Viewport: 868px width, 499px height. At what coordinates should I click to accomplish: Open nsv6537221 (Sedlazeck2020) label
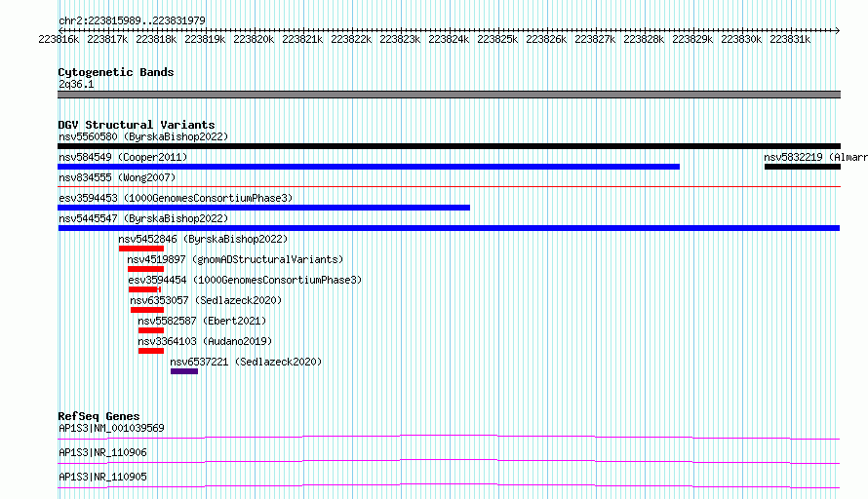(246, 362)
